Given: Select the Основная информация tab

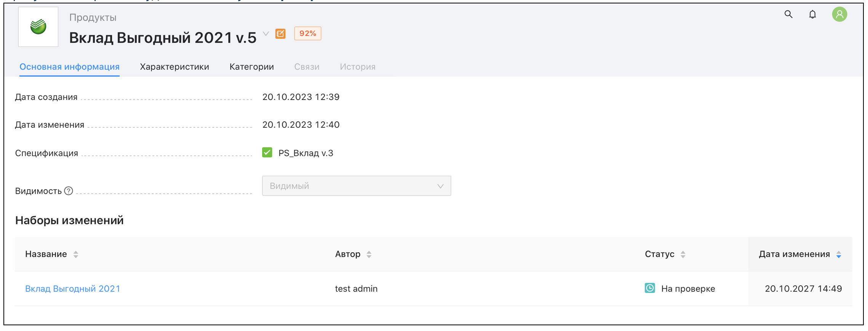Looking at the screenshot, I should click(x=69, y=67).
